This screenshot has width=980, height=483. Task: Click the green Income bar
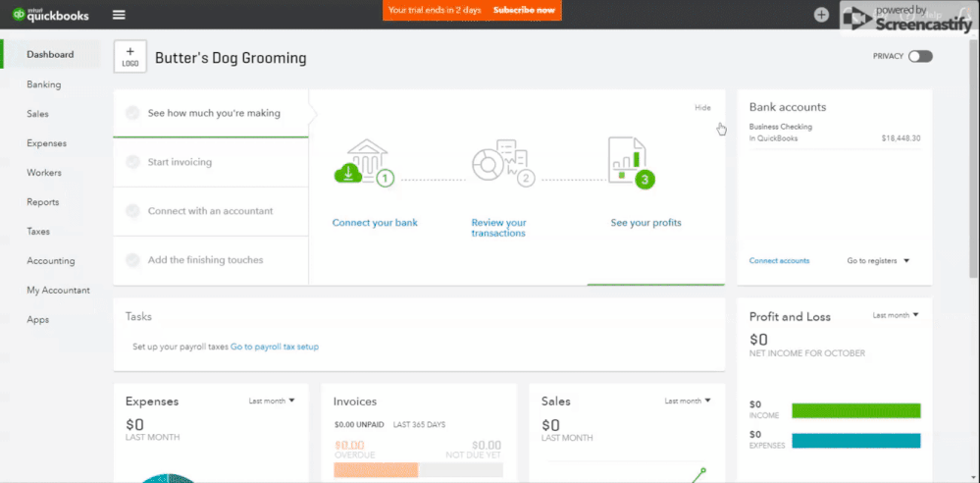[x=855, y=410]
